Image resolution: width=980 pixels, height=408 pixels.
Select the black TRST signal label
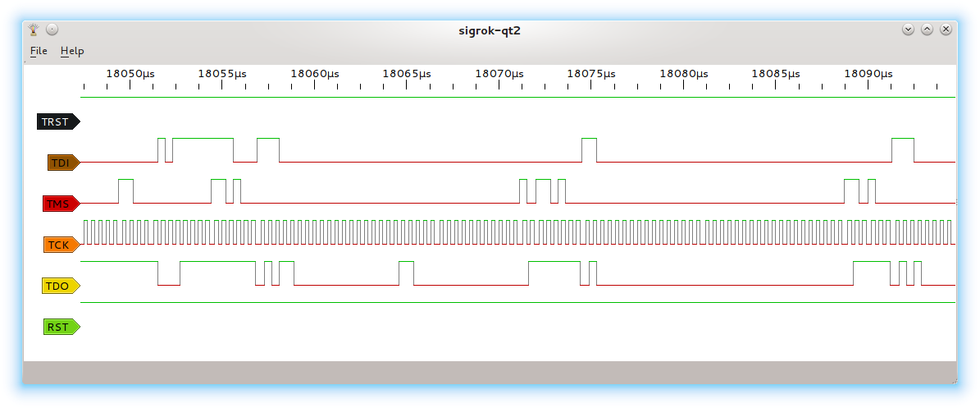(57, 121)
